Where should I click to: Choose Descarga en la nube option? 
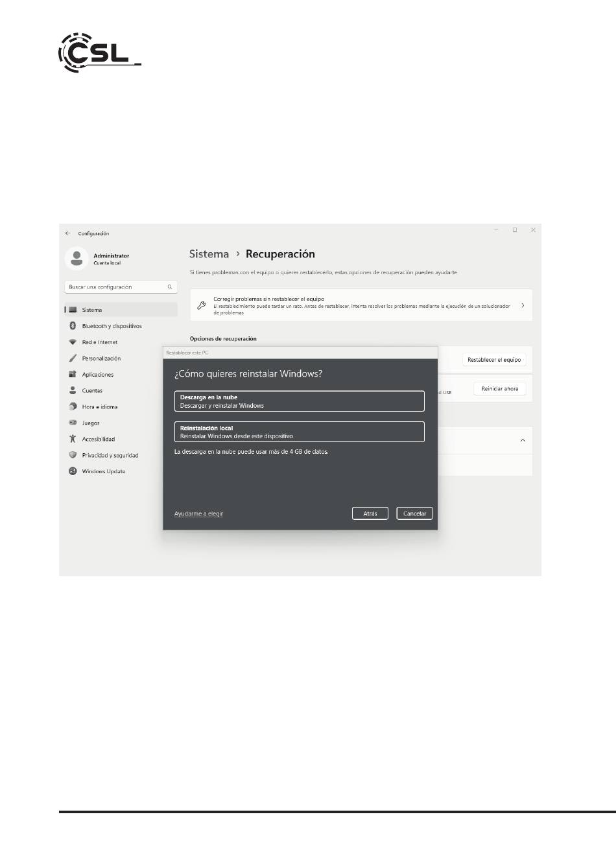(300, 401)
